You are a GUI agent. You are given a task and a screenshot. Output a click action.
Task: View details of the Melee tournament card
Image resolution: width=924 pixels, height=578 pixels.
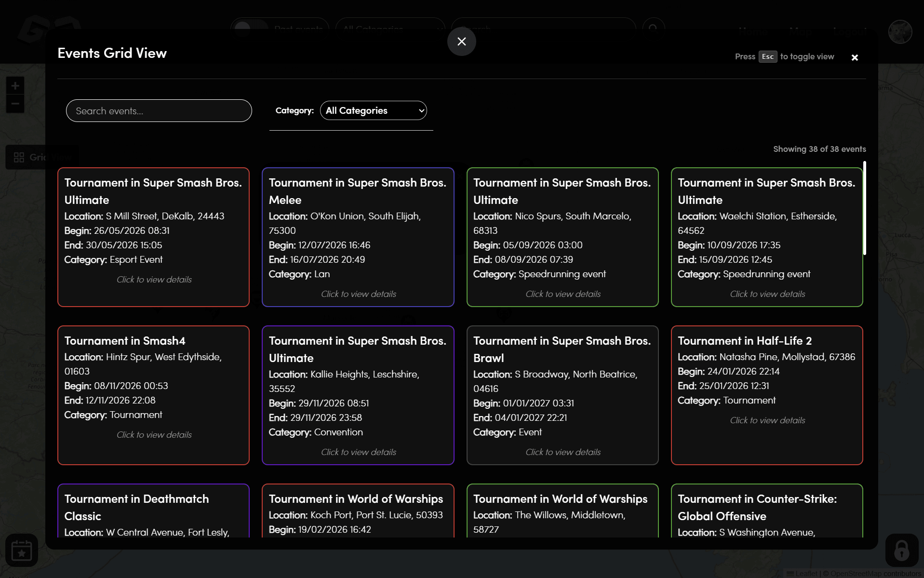pos(358,294)
